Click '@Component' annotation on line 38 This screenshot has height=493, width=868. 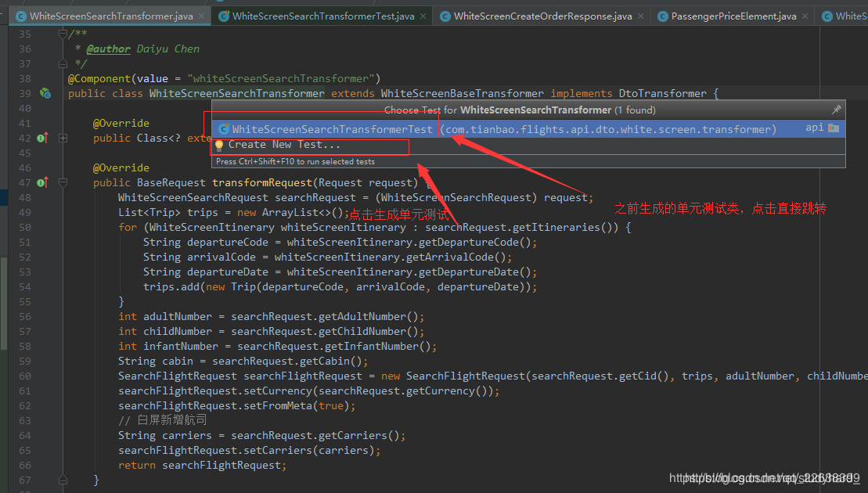[99, 78]
